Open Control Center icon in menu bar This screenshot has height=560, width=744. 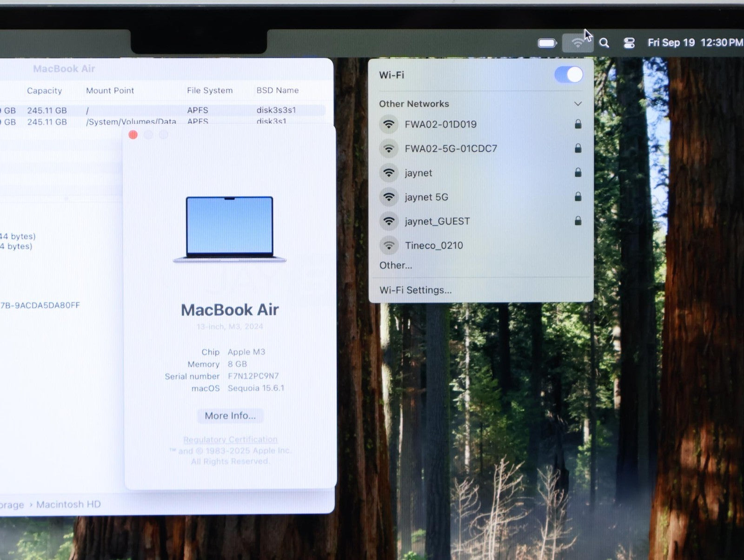[629, 43]
